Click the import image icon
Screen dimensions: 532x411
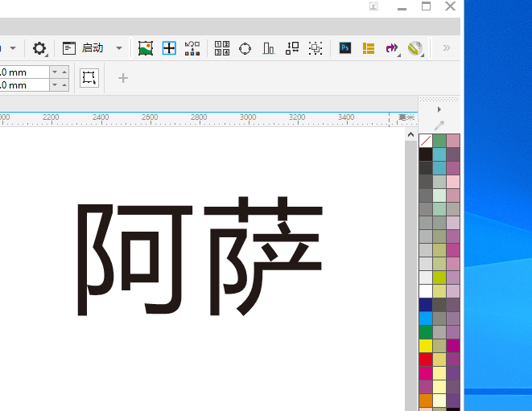coord(146,48)
